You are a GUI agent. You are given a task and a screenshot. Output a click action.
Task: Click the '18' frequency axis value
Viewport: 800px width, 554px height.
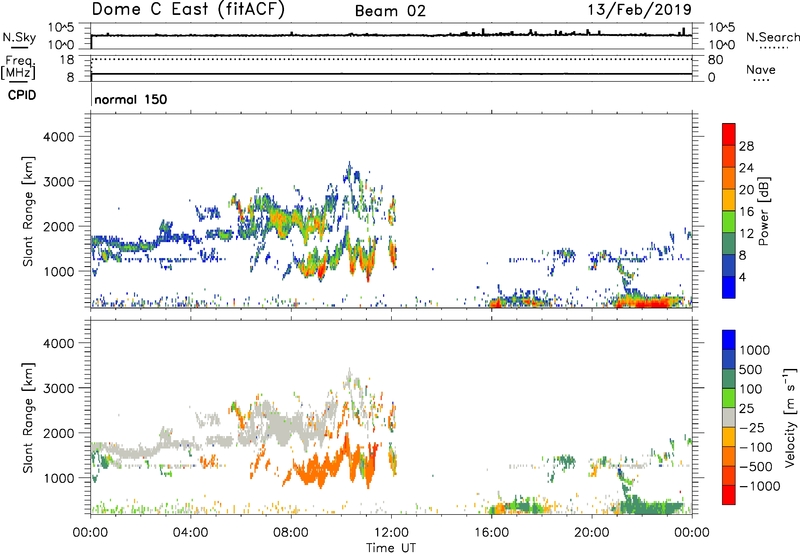pos(67,60)
